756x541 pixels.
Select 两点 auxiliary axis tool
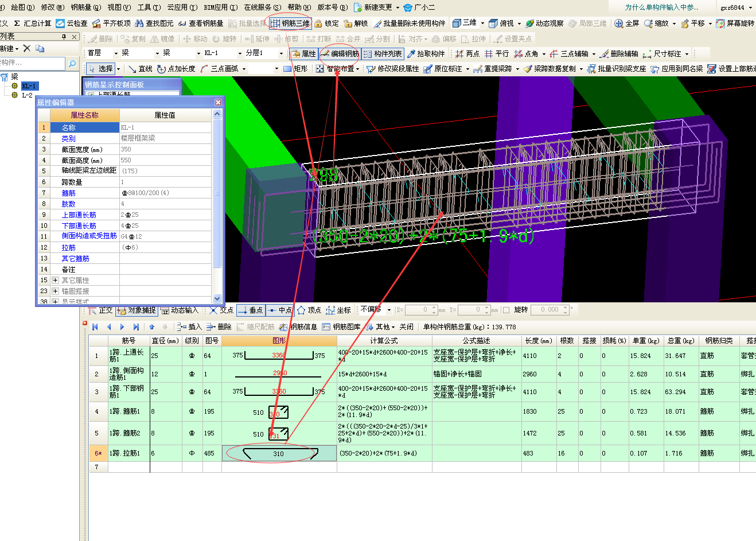[x=467, y=53]
